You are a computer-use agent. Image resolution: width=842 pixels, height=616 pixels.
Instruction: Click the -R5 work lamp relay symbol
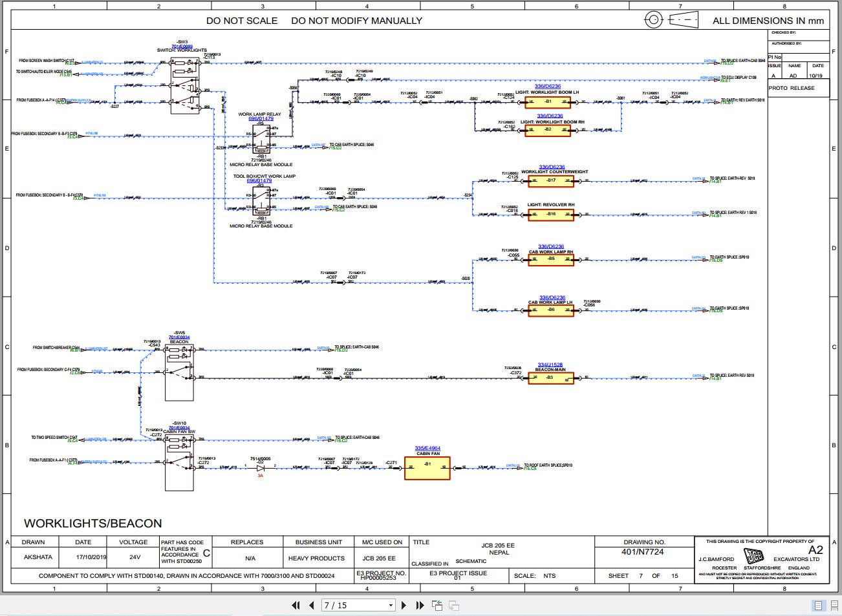262,139
